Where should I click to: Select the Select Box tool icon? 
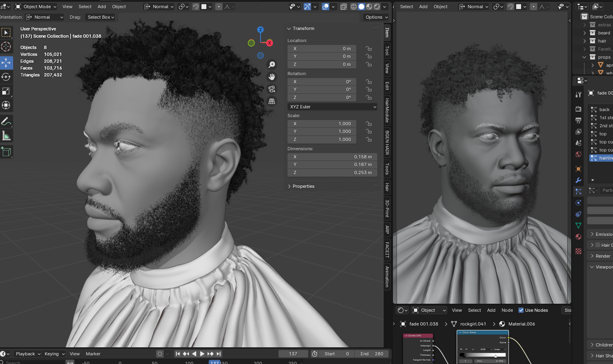(6, 32)
